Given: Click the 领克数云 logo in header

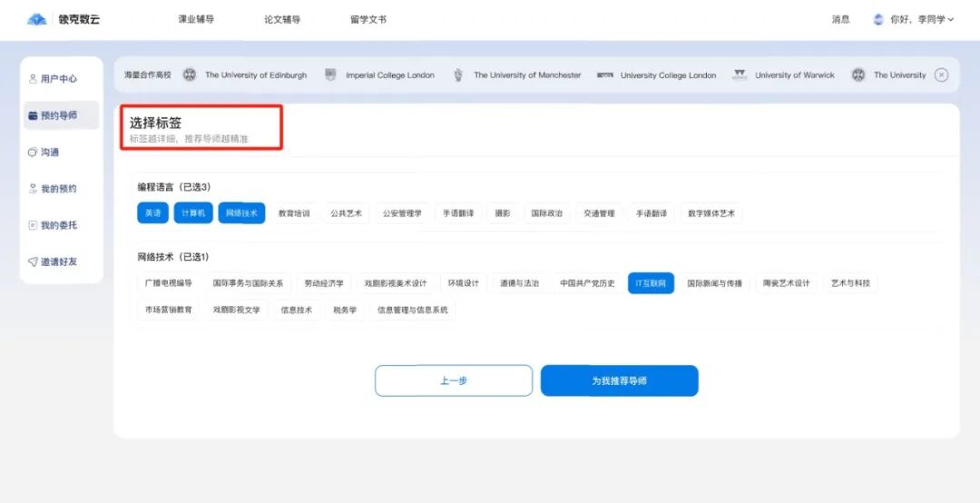Looking at the screenshot, I should (64, 19).
